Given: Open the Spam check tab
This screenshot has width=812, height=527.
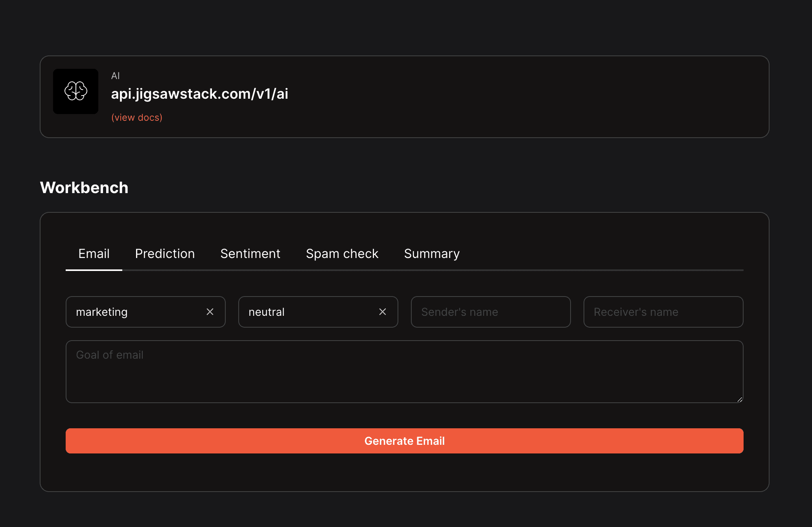Looking at the screenshot, I should pyautogui.click(x=342, y=254).
